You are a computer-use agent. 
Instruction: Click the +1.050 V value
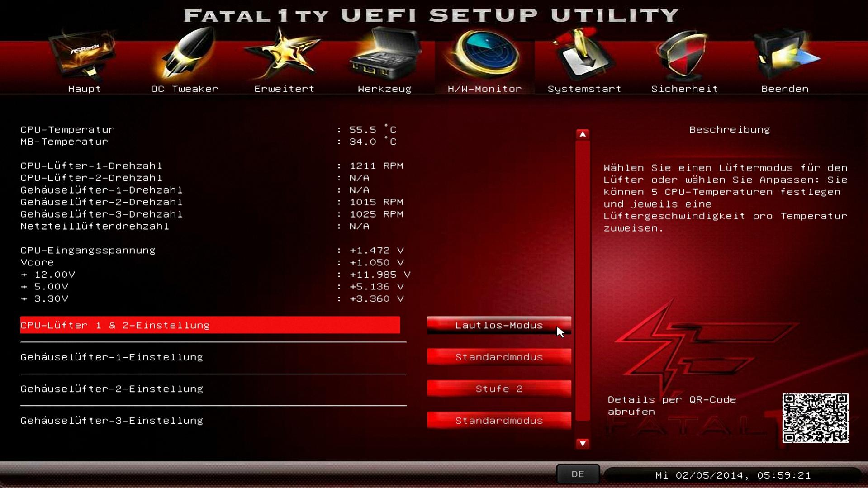(376, 262)
